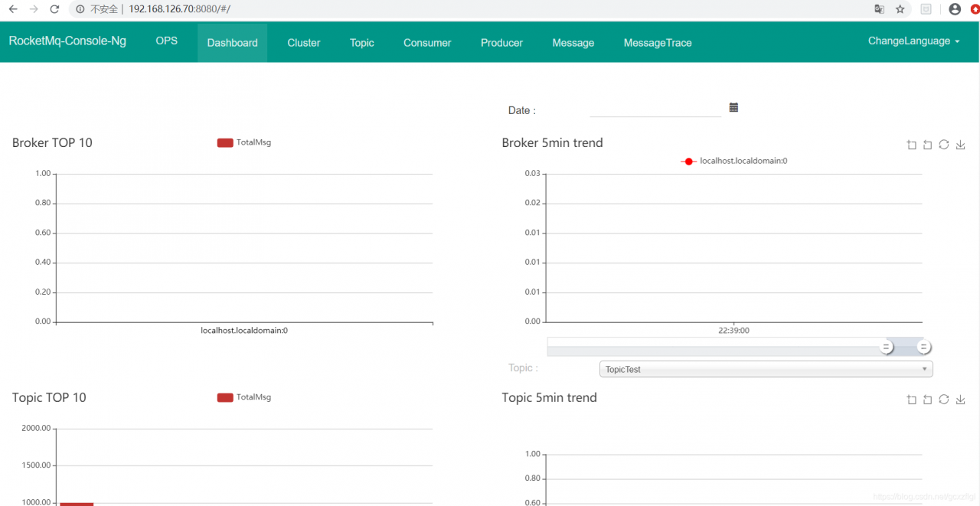Screen dimensions: 980x506
Task: Click the localhost.localdomain:0 axis label in Broker TOP 10
Action: [x=244, y=331]
